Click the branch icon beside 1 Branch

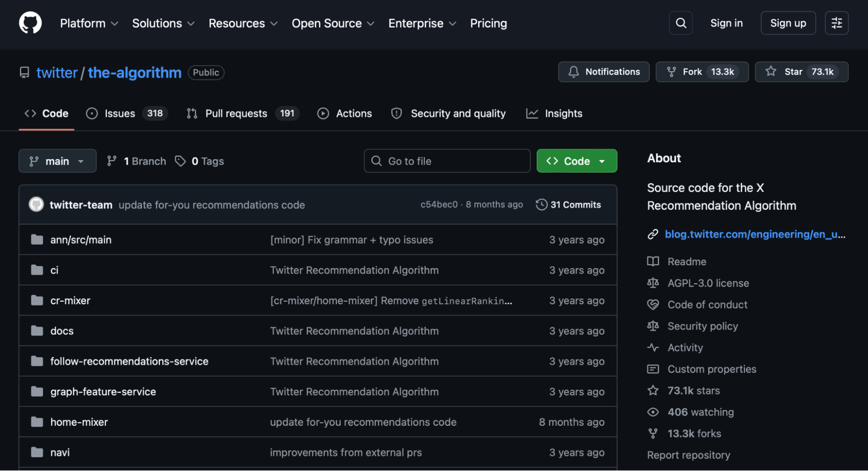pos(112,161)
